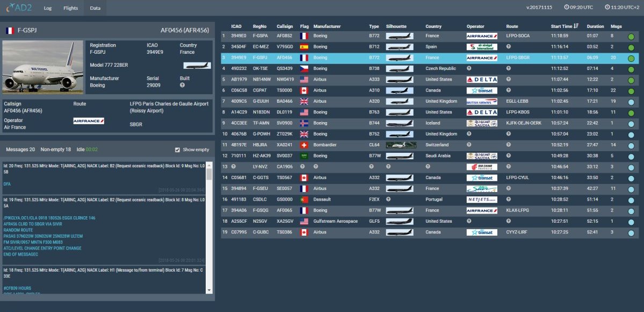Open the Data tab
This screenshot has width=644, height=312.
(x=95, y=8)
